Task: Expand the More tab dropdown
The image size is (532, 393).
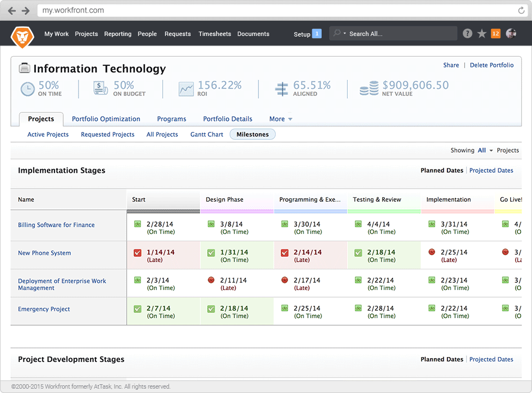Action: click(x=281, y=119)
